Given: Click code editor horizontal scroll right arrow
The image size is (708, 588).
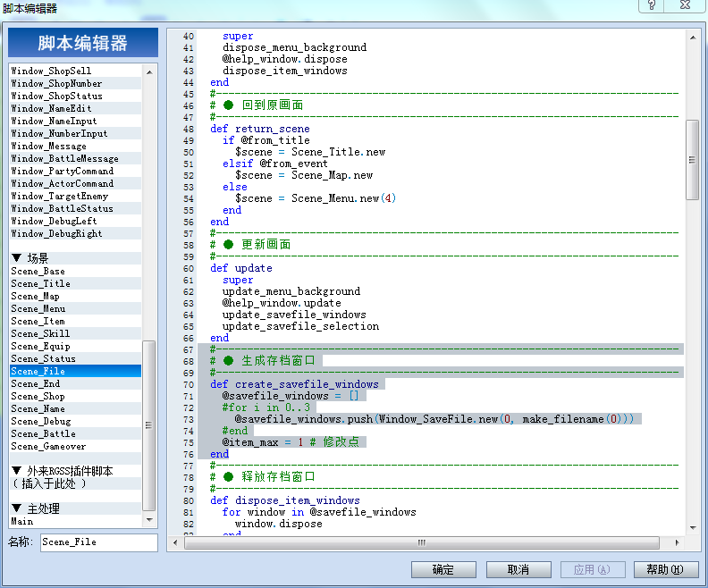Looking at the screenshot, I should click(x=678, y=543).
